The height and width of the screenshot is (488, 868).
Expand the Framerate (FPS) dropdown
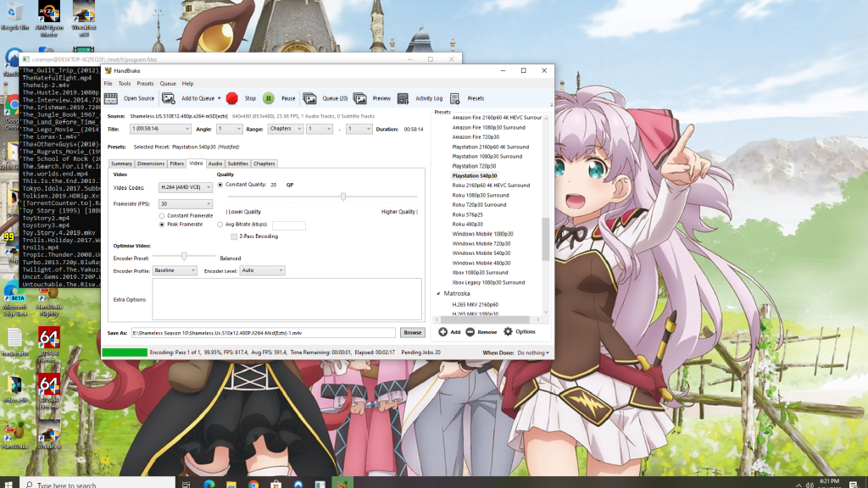(185, 204)
